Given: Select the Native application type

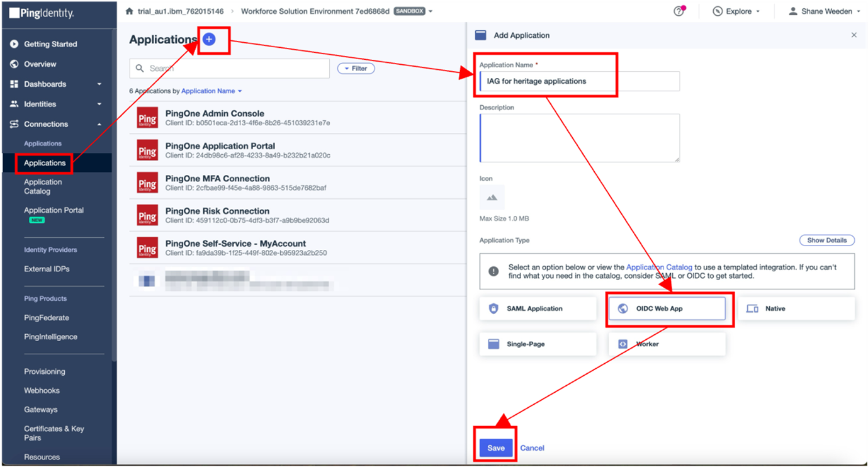Looking at the screenshot, I should point(796,308).
